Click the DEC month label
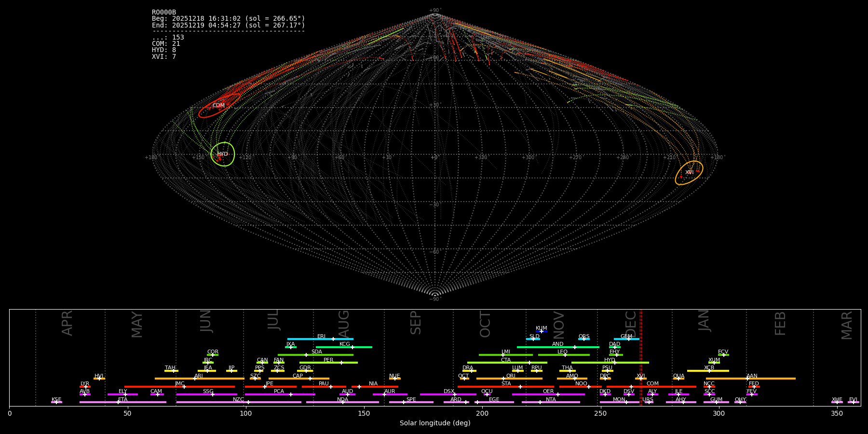The image size is (868, 434). [631, 323]
